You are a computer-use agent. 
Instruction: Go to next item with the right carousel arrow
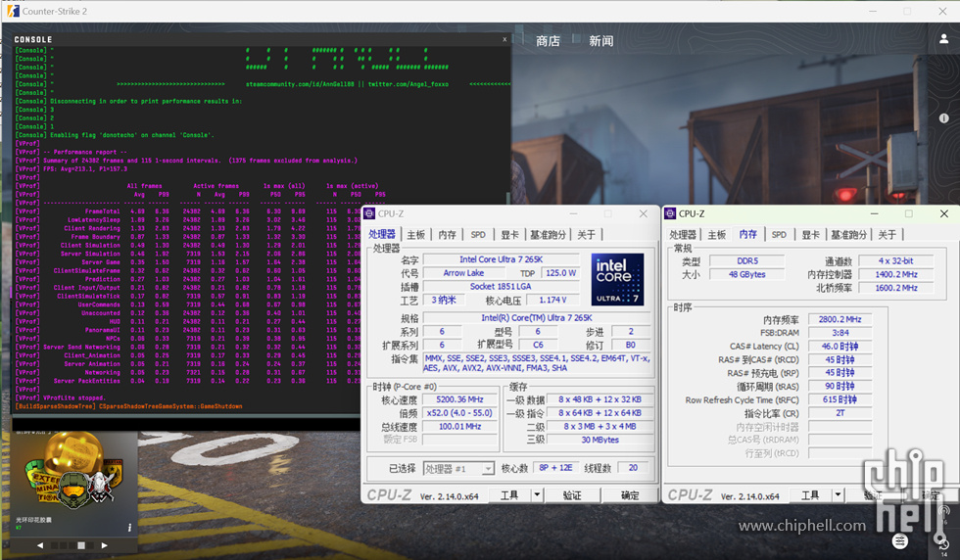pos(104,545)
